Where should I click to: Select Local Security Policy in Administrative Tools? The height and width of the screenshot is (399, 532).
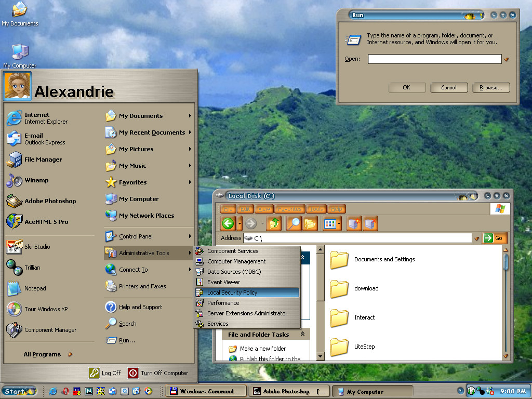tap(247, 292)
